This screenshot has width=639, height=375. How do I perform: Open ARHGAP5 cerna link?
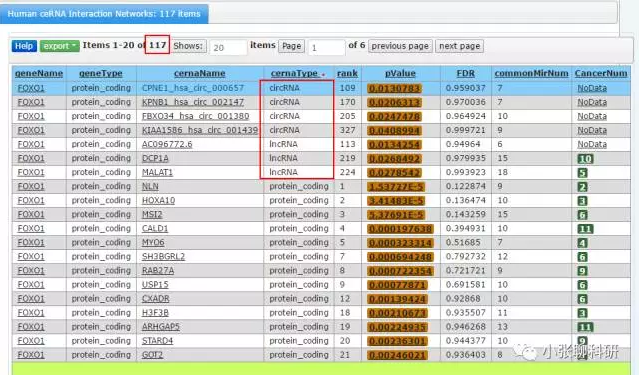click(x=161, y=327)
